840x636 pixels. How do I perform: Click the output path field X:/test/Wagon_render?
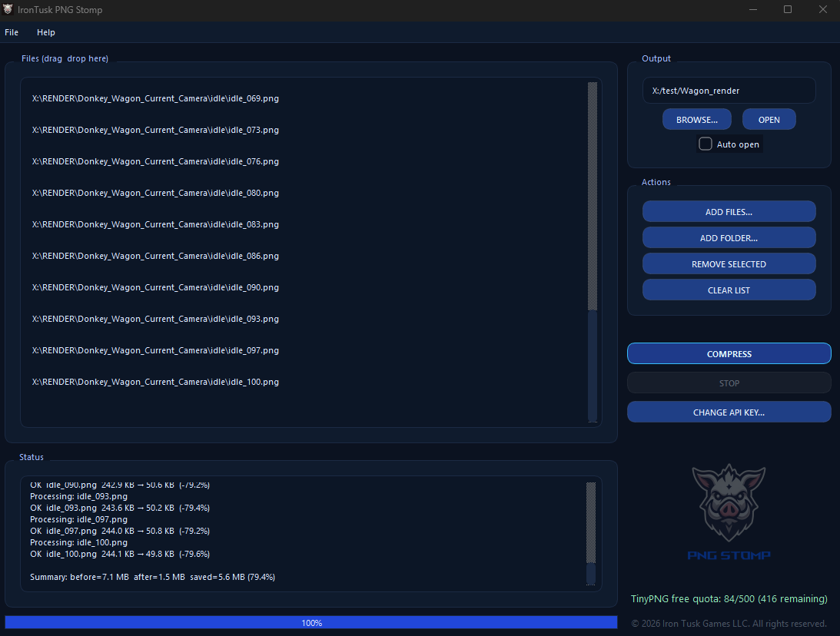(729, 91)
